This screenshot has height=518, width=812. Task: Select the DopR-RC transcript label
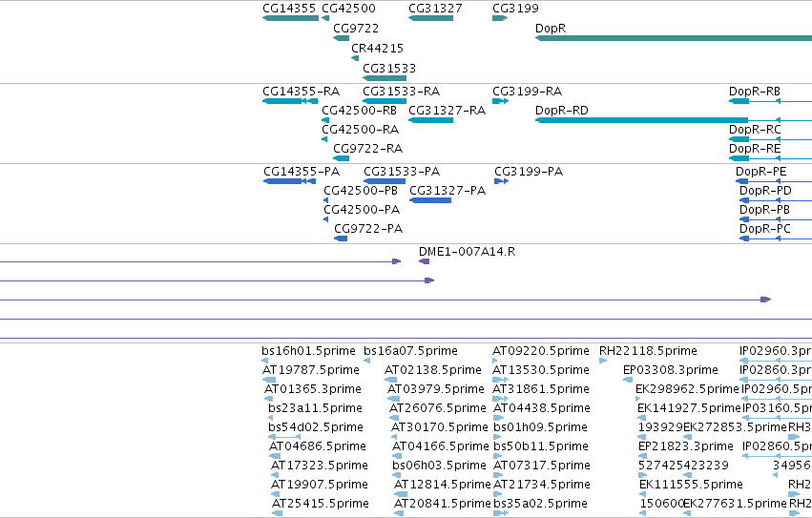(755, 130)
